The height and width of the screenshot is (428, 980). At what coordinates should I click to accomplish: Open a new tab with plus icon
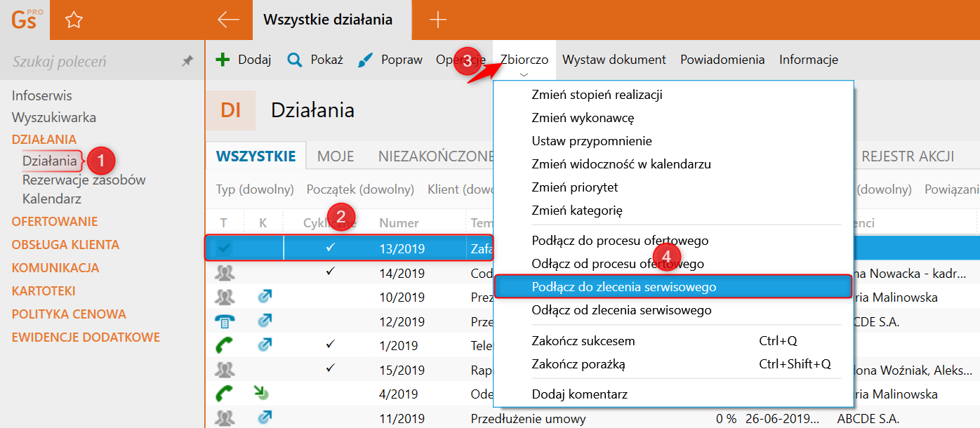[x=437, y=20]
